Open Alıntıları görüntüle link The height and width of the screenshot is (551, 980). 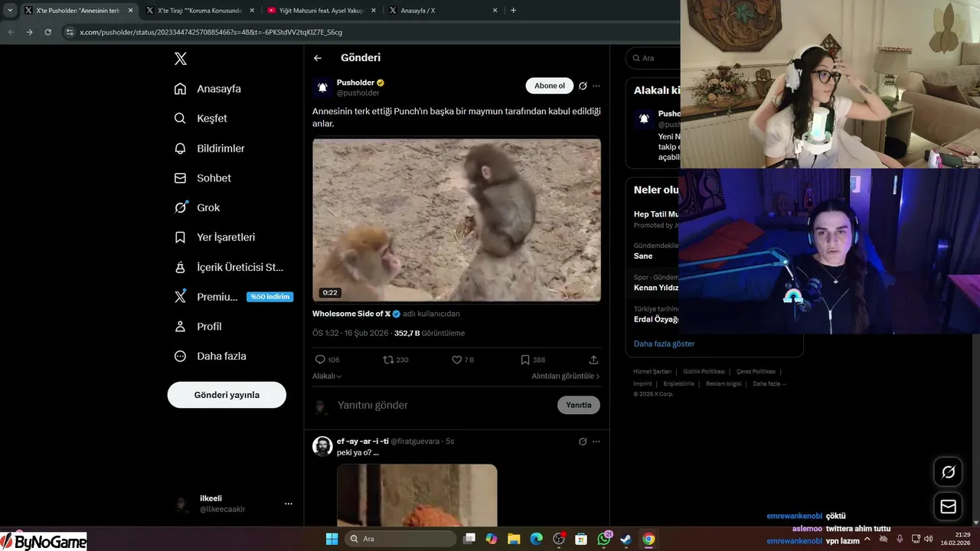click(566, 376)
